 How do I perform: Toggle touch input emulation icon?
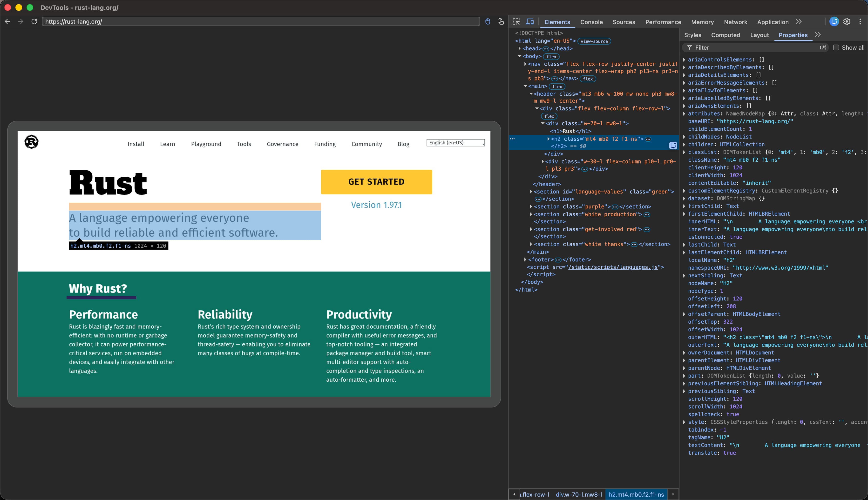click(501, 22)
